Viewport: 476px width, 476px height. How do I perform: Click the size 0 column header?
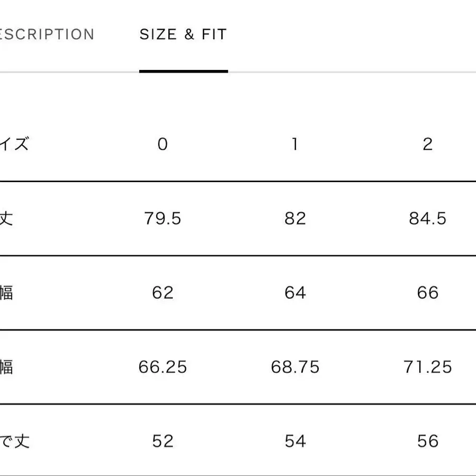[x=163, y=144]
